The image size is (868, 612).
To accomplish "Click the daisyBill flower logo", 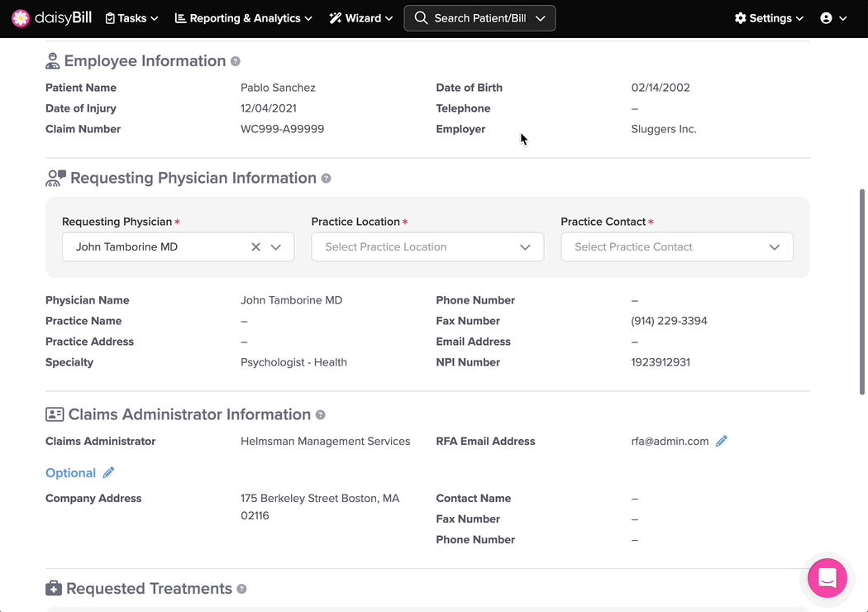I will tap(21, 18).
